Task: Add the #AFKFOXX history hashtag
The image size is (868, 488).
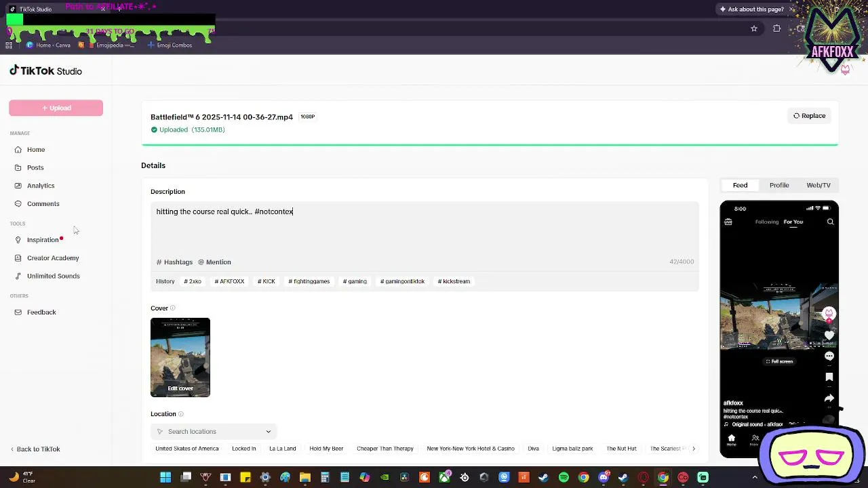Action: [229, 281]
